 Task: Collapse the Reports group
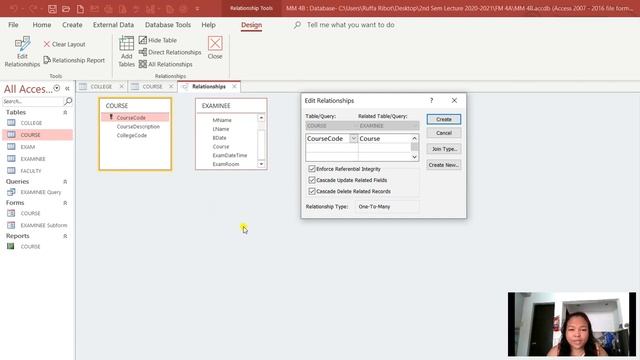click(65, 236)
